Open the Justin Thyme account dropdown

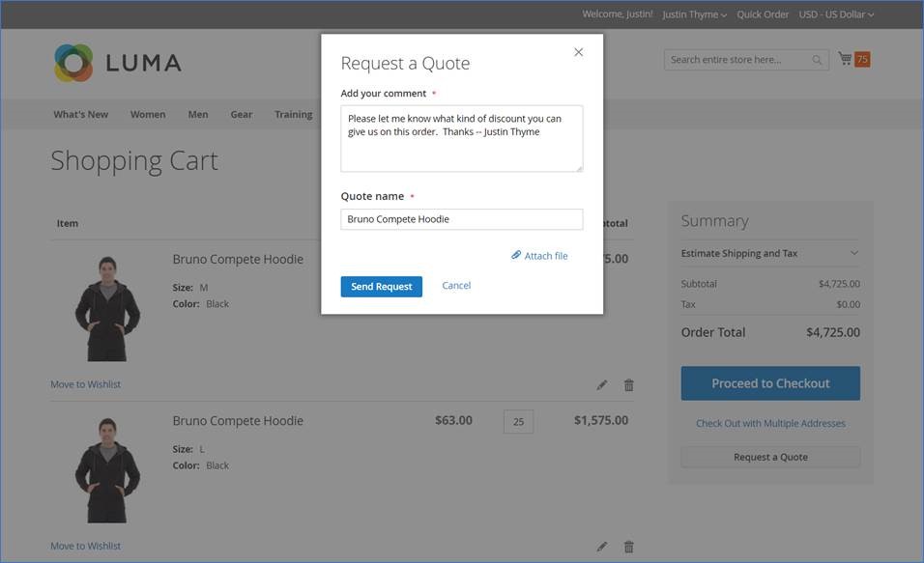[693, 14]
